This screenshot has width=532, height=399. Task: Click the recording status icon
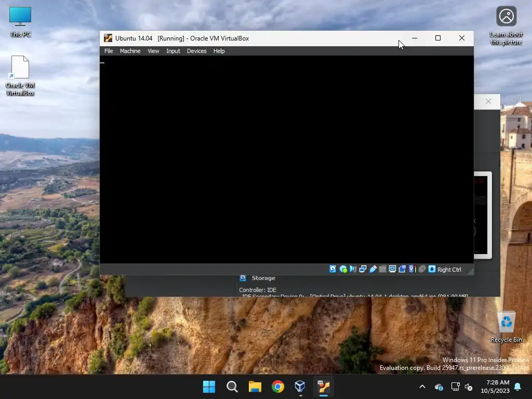click(402, 269)
